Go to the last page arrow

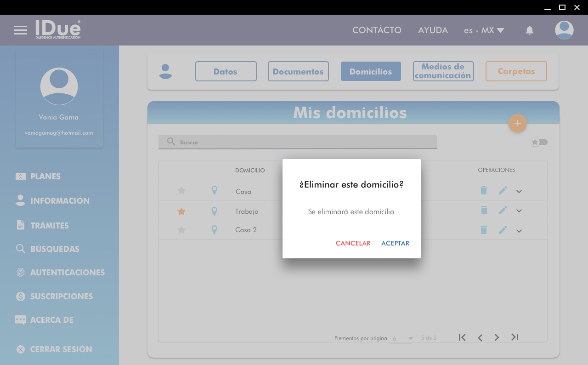point(515,337)
